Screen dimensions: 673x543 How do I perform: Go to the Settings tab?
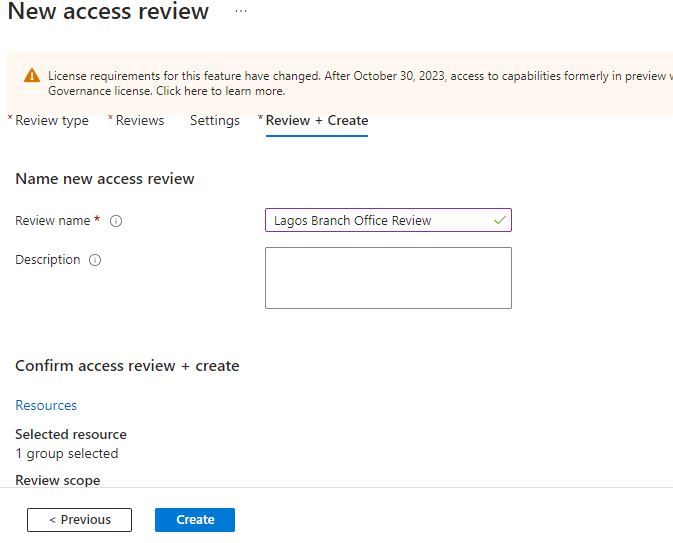(x=215, y=121)
